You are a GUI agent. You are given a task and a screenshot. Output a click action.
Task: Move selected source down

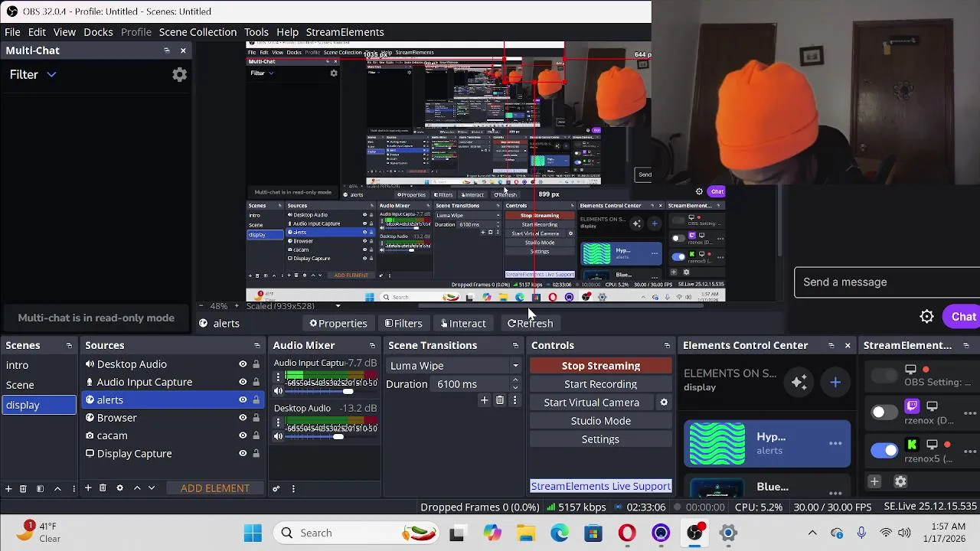[152, 488]
